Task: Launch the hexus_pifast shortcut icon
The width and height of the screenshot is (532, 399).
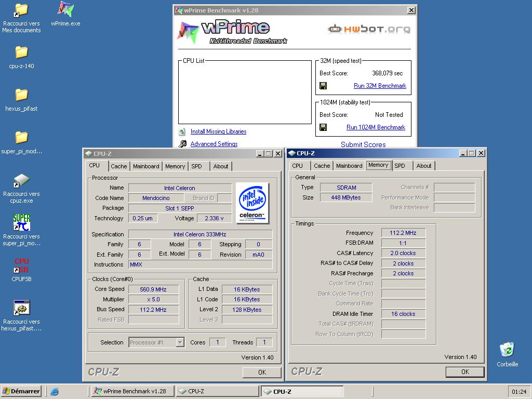Action: point(21,308)
